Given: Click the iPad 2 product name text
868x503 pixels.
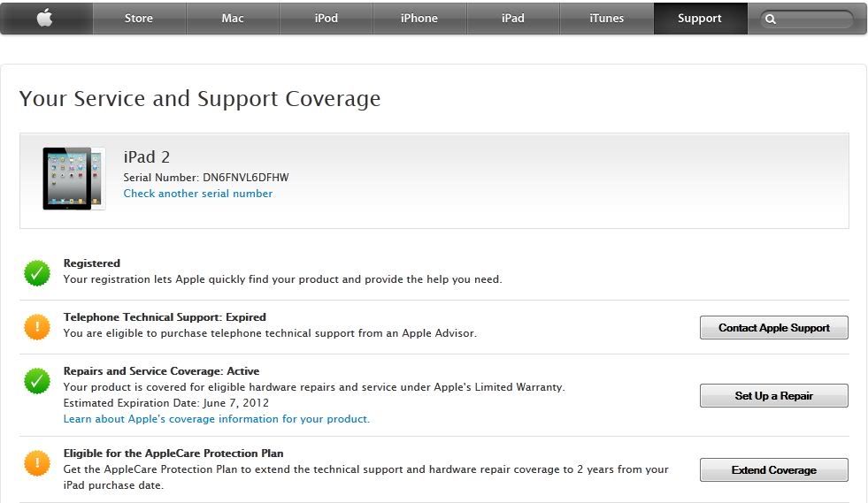Looking at the screenshot, I should pyautogui.click(x=147, y=157).
